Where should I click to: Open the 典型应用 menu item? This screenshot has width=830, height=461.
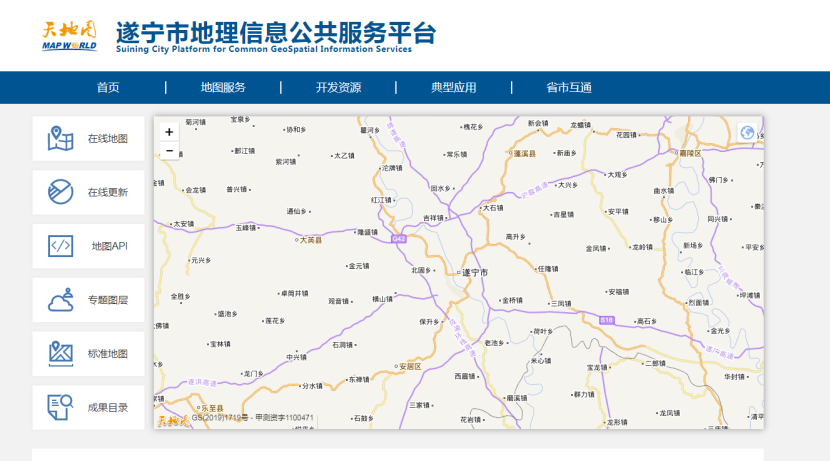pyautogui.click(x=453, y=88)
